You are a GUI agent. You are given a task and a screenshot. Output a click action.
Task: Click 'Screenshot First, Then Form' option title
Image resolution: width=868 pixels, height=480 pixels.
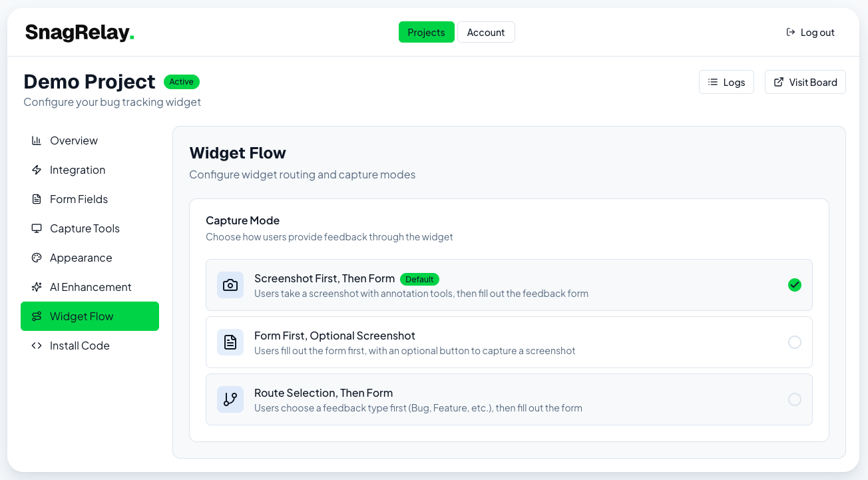point(324,278)
